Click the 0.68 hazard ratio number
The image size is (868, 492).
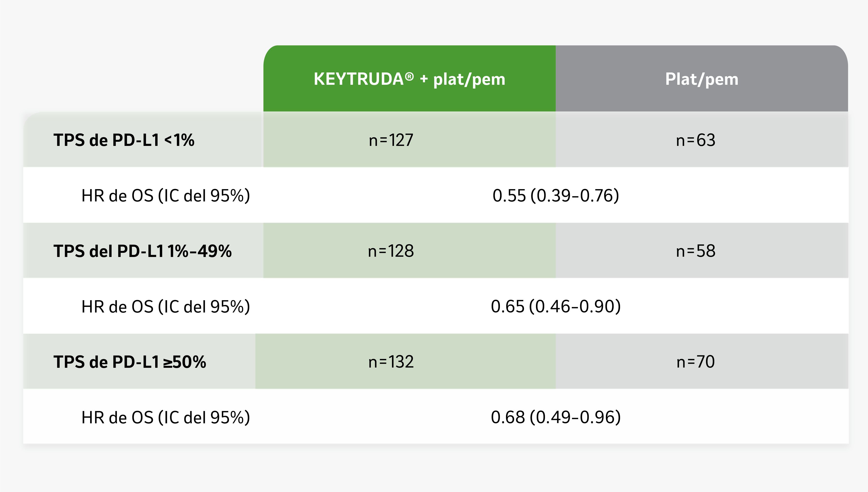[x=508, y=417]
